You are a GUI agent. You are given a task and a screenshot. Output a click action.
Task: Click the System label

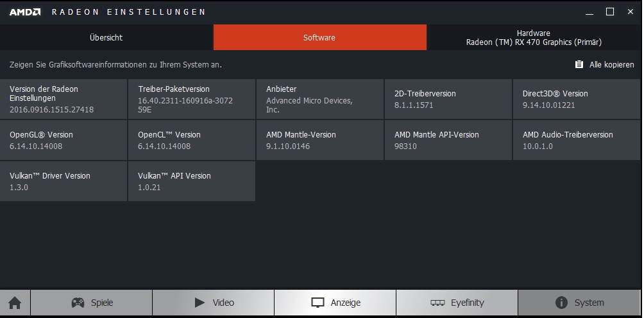coord(589,303)
